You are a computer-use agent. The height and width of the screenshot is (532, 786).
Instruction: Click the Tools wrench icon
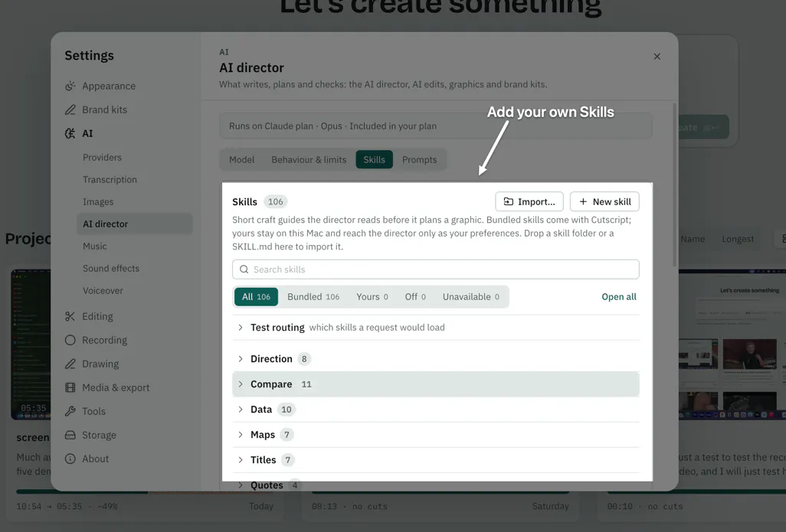[x=70, y=411]
